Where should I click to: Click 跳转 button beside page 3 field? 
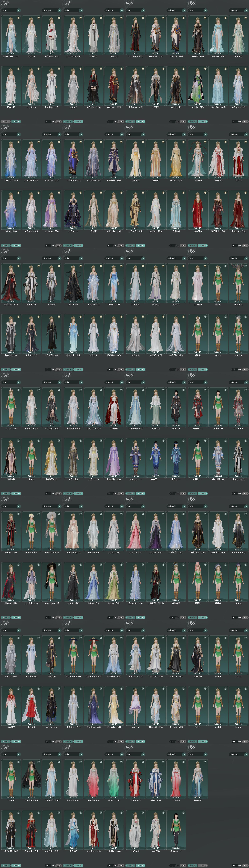tap(183, 122)
